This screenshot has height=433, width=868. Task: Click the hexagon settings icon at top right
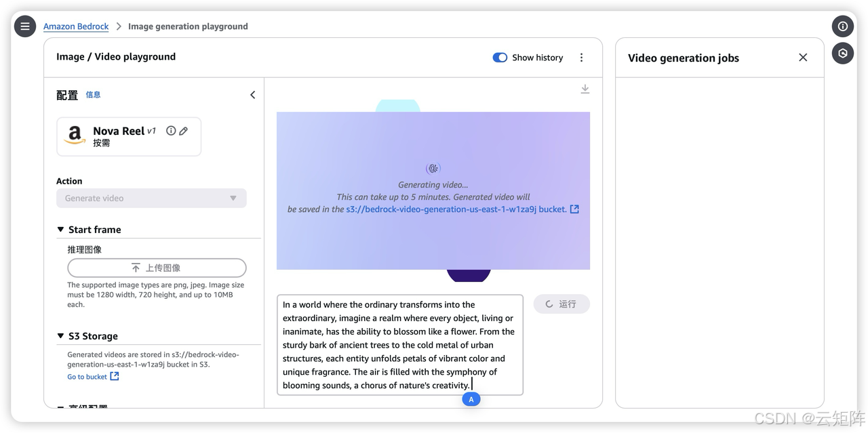click(x=843, y=53)
